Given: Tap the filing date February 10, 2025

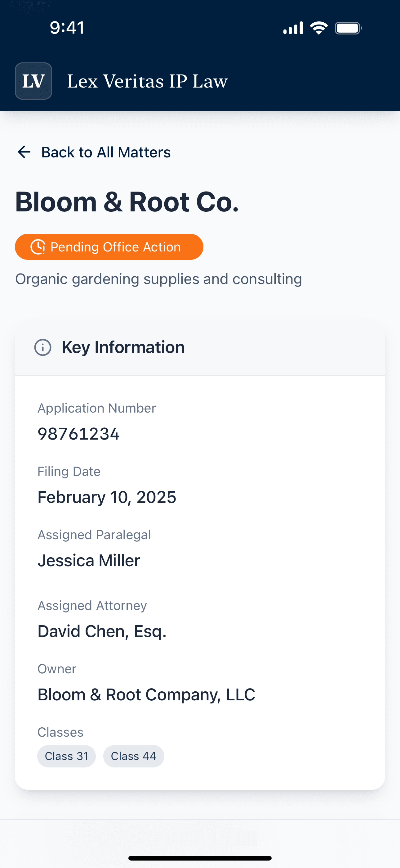Looking at the screenshot, I should pos(107,497).
